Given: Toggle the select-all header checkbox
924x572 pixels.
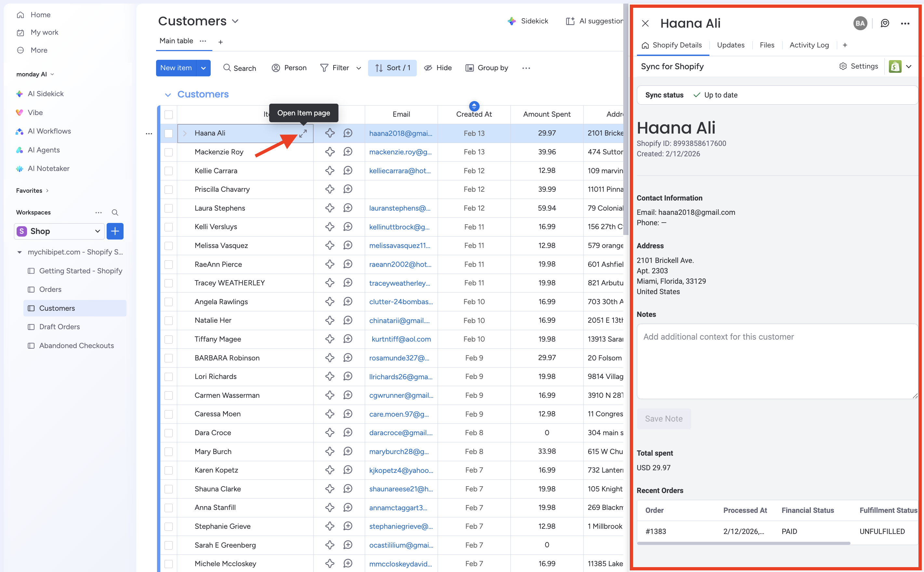Looking at the screenshot, I should (x=169, y=115).
